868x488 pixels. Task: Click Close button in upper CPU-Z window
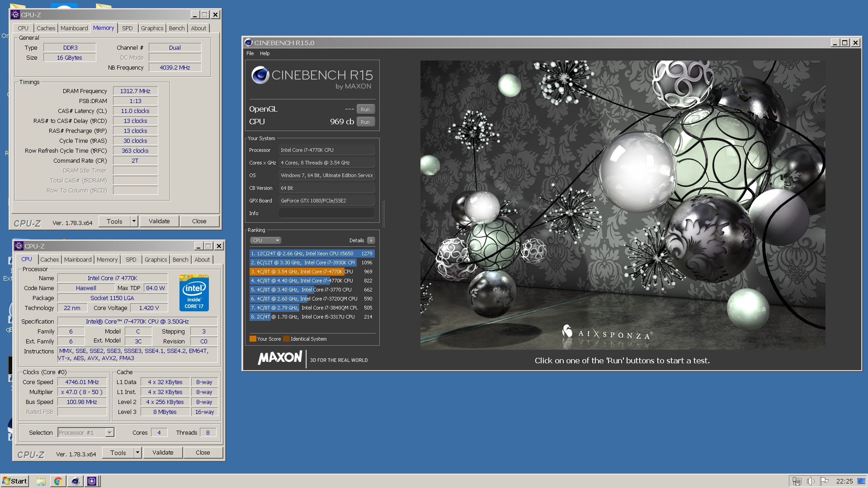click(x=199, y=221)
